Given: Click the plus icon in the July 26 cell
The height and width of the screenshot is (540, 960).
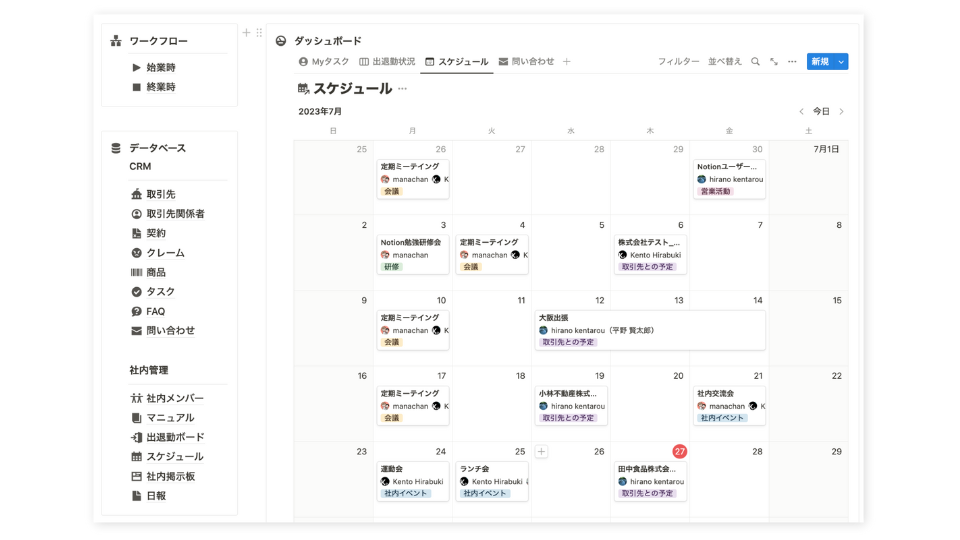Looking at the screenshot, I should (x=541, y=452).
